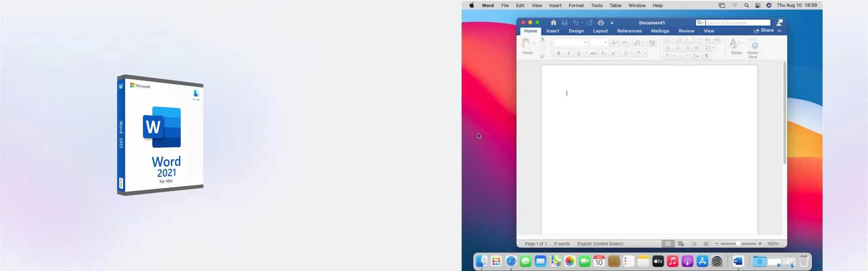
Task: Select the Web Layout view icon
Action: pyautogui.click(x=681, y=243)
